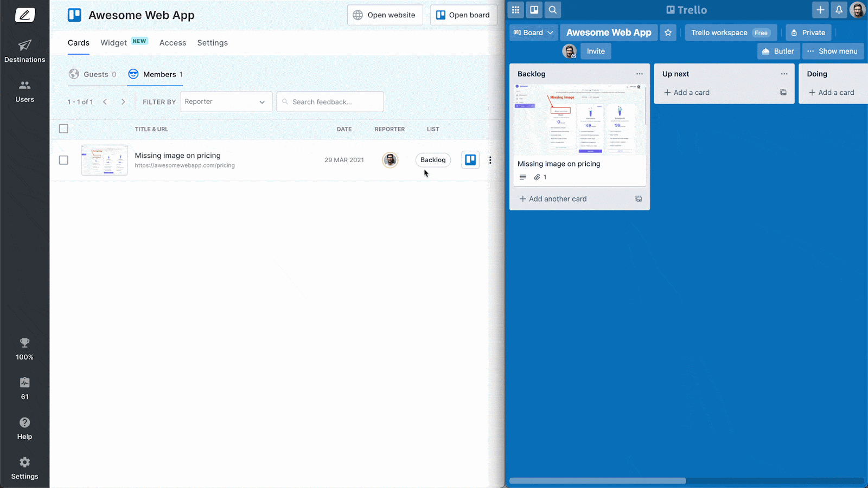Click the TITLE & URL column header
The height and width of the screenshot is (488, 868).
coord(152,129)
